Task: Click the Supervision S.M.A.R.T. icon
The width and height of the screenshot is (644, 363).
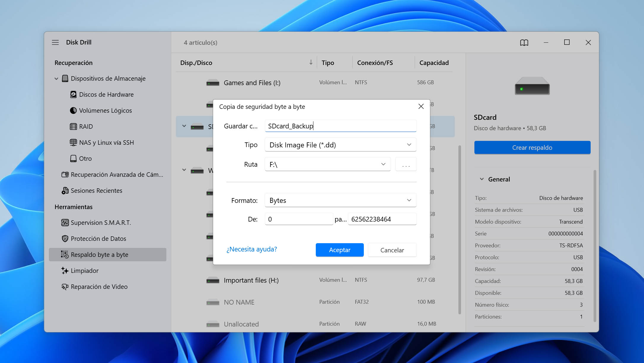Action: [x=65, y=223]
